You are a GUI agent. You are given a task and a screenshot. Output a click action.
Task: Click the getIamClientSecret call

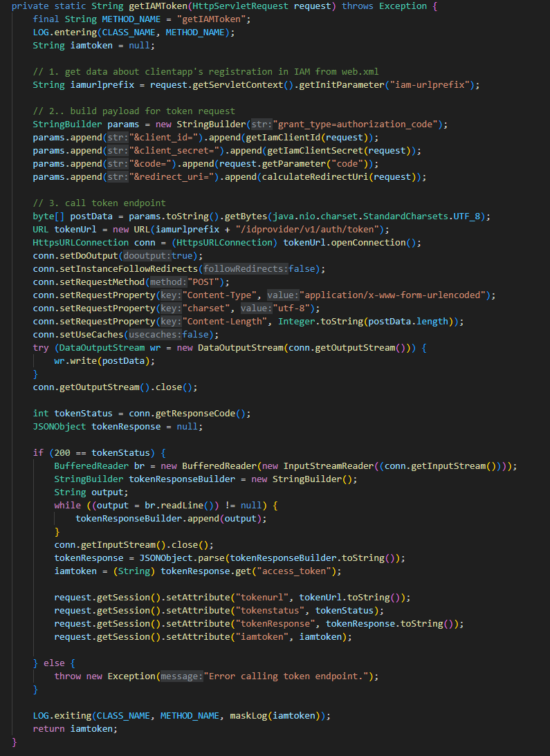[x=315, y=150]
